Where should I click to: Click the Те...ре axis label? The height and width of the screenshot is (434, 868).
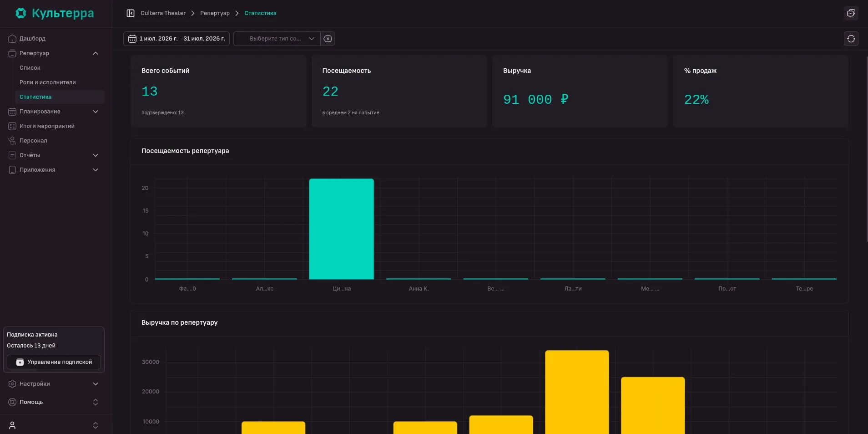point(804,289)
